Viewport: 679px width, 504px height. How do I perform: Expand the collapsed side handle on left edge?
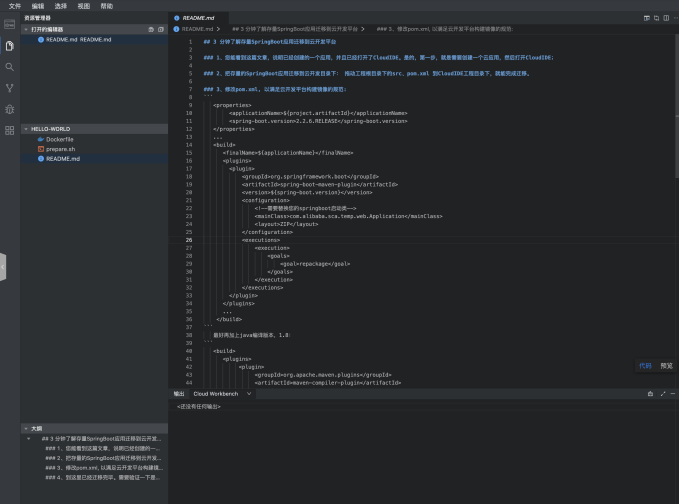3,267
